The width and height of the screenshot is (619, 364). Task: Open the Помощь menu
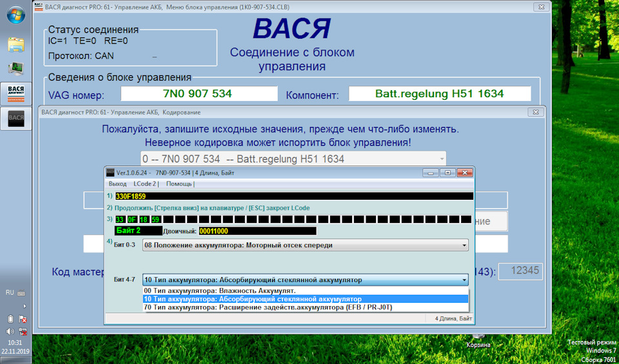pyautogui.click(x=179, y=184)
